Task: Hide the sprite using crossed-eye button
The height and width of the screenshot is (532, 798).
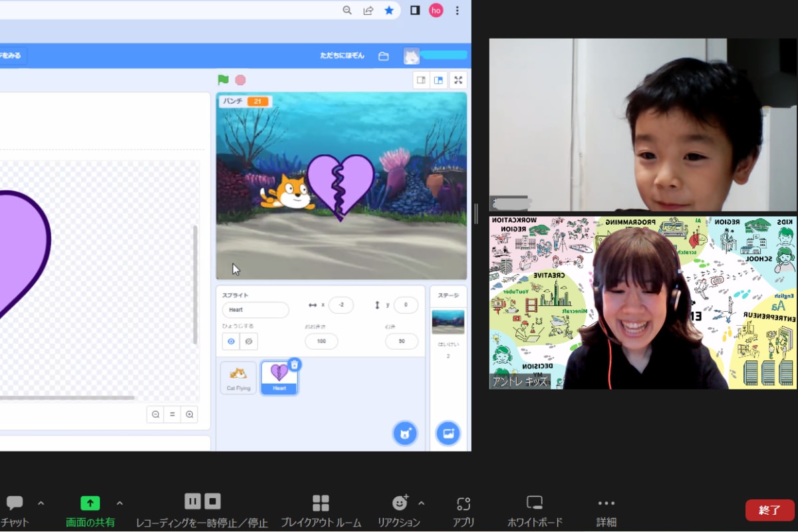Action: click(249, 341)
